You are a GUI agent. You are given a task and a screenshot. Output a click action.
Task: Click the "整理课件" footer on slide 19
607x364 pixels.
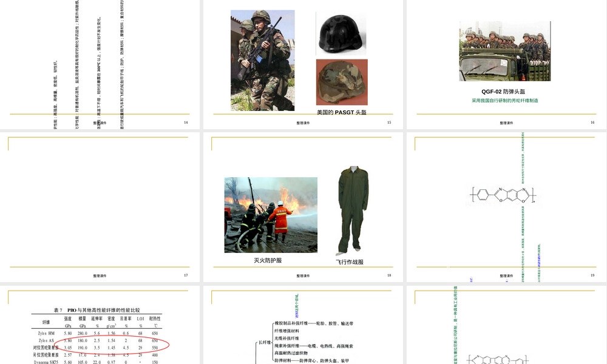pos(506,276)
